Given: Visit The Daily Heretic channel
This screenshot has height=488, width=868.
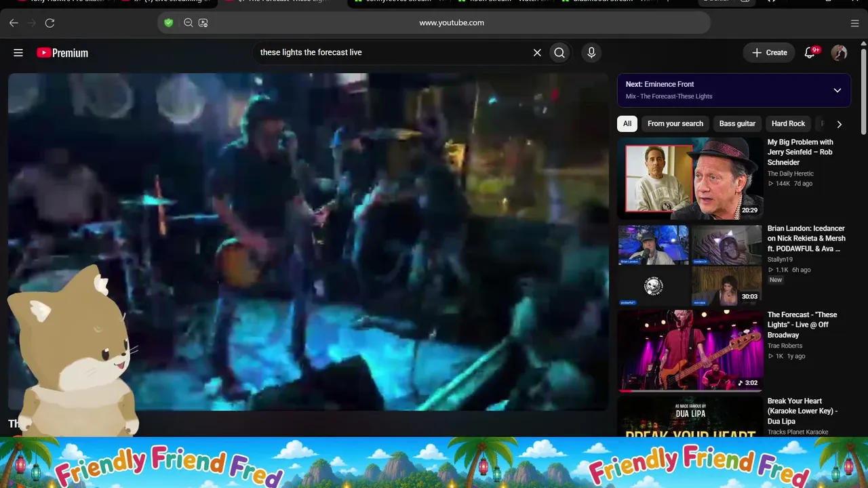Looking at the screenshot, I should (x=791, y=174).
